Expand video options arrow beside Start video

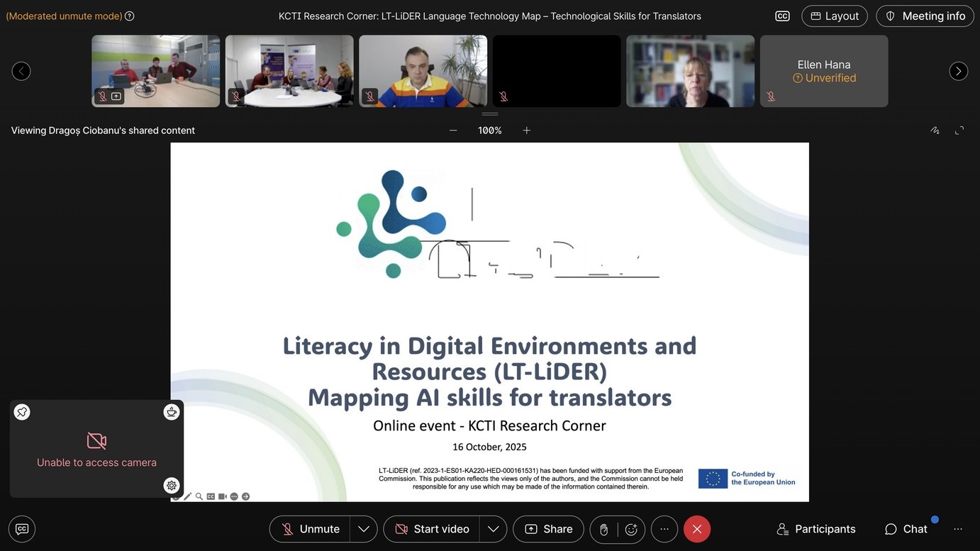click(x=493, y=529)
